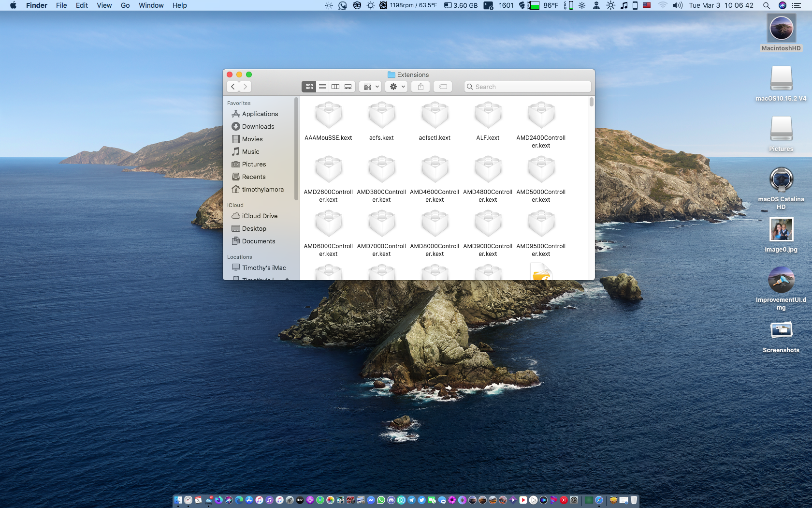Screen dimensions: 812x508
Task: Open the Go menu
Action: [x=125, y=5]
